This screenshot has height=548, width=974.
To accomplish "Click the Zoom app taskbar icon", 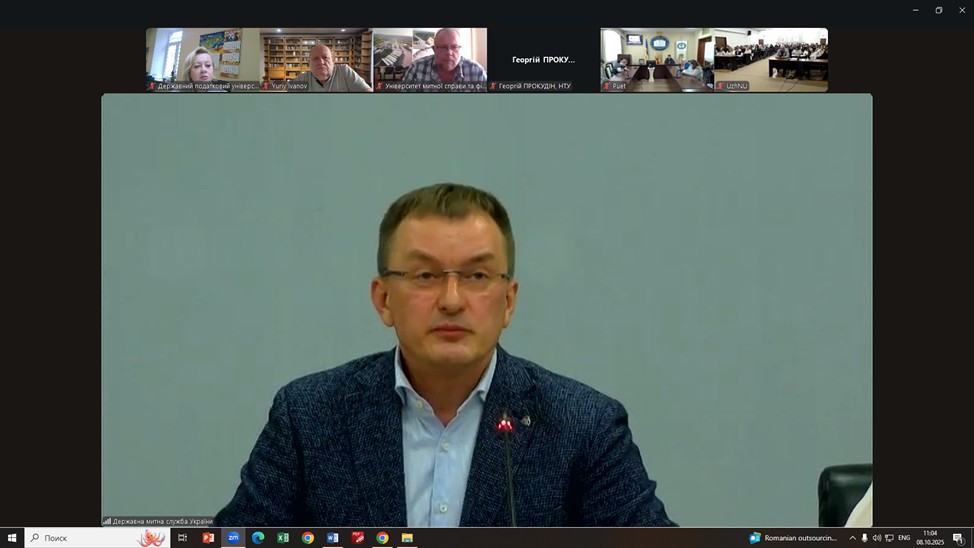I will (233, 538).
